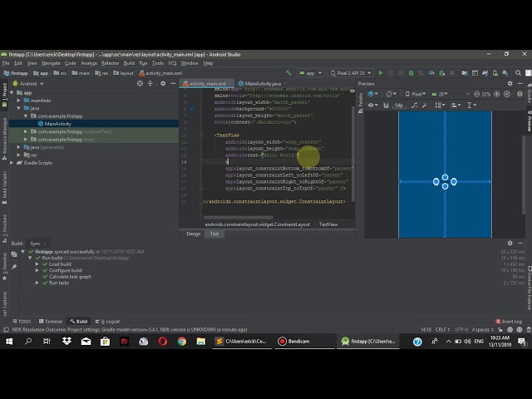The width and height of the screenshot is (532, 399).
Task: Open the app run configuration dropdown
Action: pyautogui.click(x=311, y=73)
